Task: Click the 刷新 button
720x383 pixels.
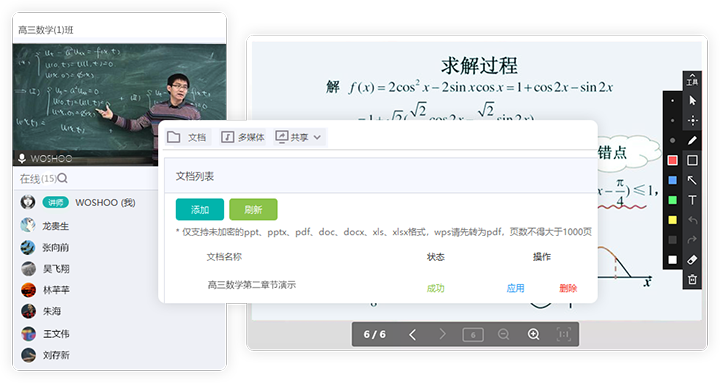Action: point(253,209)
